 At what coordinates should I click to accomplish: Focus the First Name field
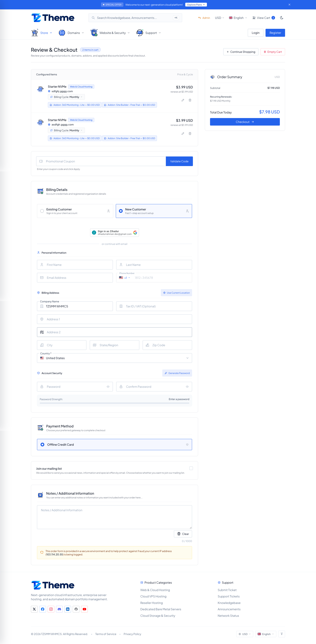75,265
